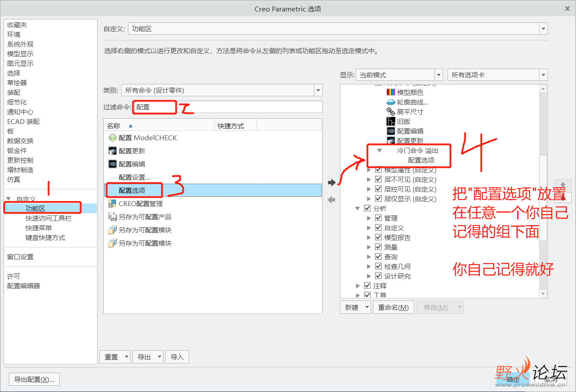The image size is (576, 392).
Task: Click the 导出配置(X)... button
Action: click(34, 379)
